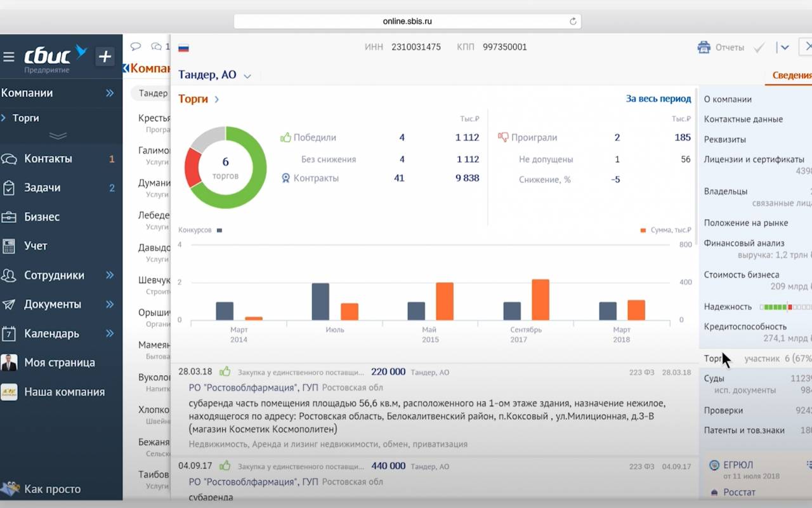Open Наша компания logo thumbnail
The image size is (812, 508).
pos(9,392)
